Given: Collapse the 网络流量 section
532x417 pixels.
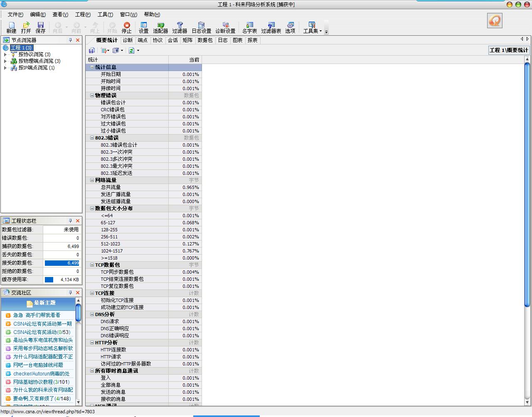Looking at the screenshot, I should click(92, 180).
